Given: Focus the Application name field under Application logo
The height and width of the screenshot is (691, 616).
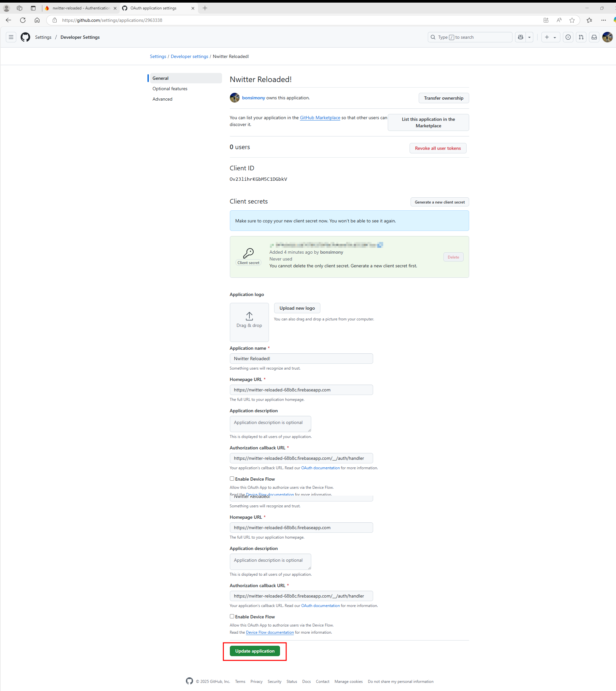Looking at the screenshot, I should point(301,359).
